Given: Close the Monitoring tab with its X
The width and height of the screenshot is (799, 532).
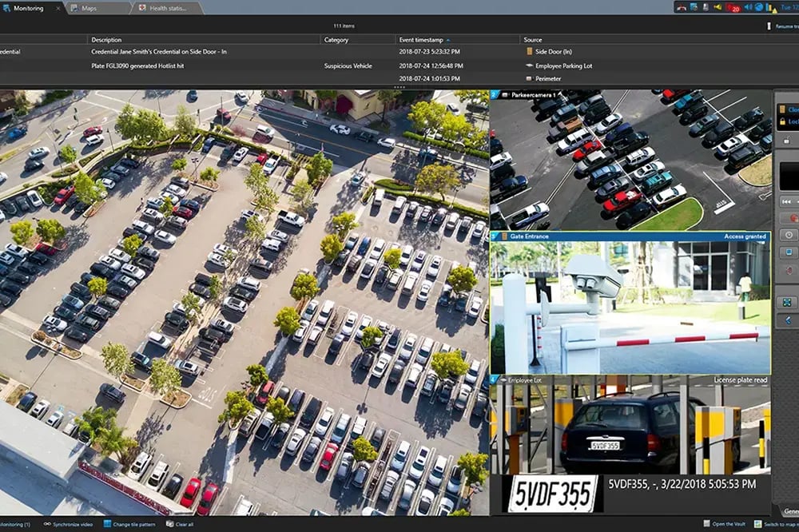Looking at the screenshot, I should coord(58,9).
